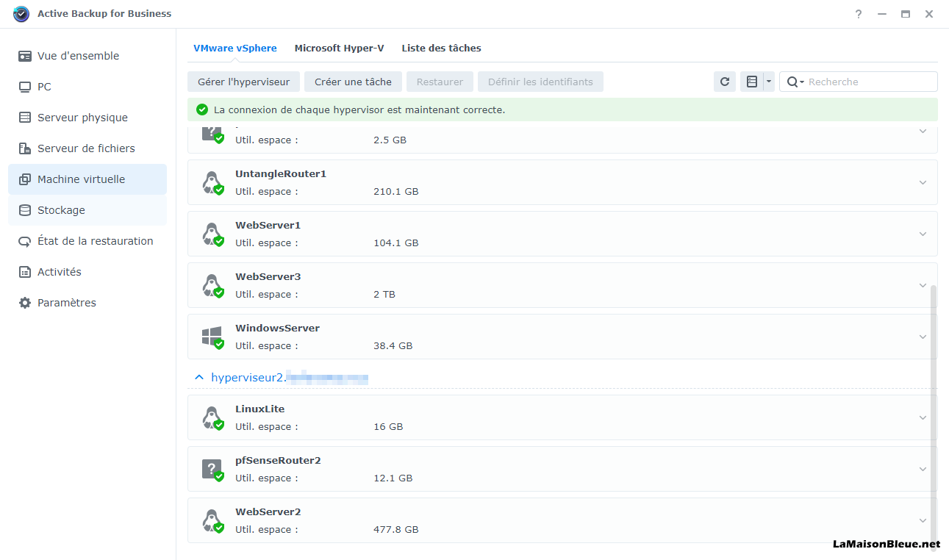
Task: Click the Windows icon for WindowsServer
Action: [x=212, y=337]
